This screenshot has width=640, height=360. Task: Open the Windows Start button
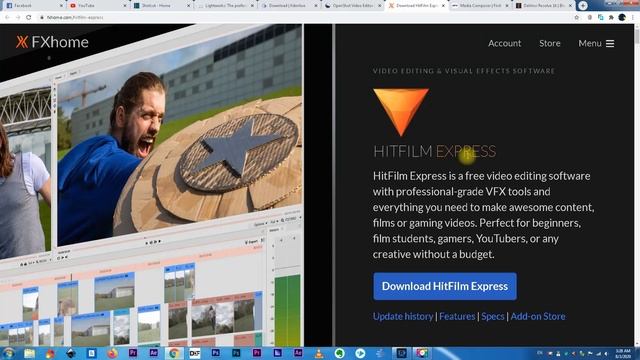pyautogui.click(x=8, y=353)
